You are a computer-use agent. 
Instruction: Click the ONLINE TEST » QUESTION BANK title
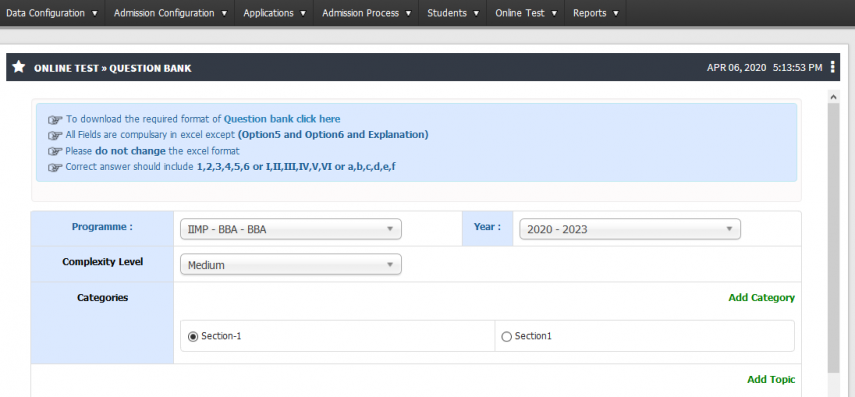tap(112, 68)
